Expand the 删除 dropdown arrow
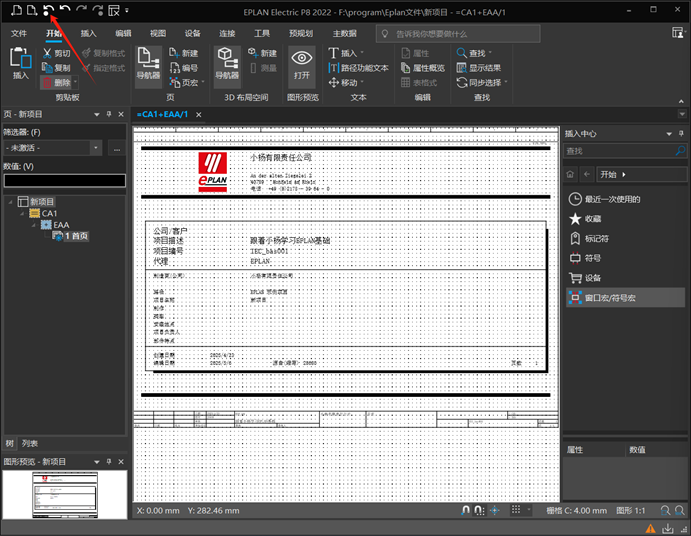This screenshot has height=536, width=691. coord(75,82)
